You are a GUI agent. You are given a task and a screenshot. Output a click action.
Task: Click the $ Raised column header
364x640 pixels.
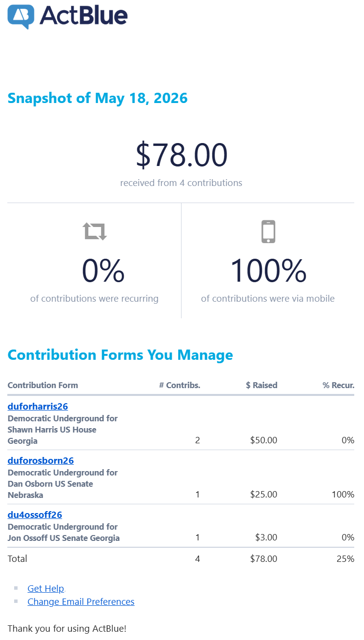(x=262, y=385)
